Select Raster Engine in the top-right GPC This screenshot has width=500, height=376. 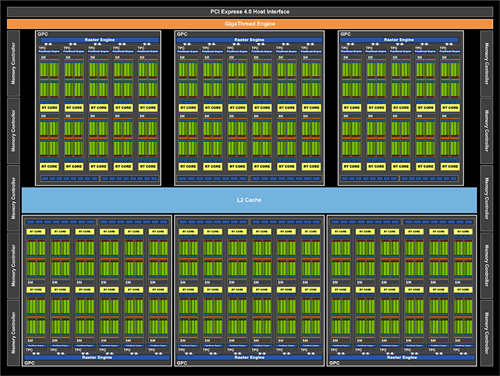399,40
